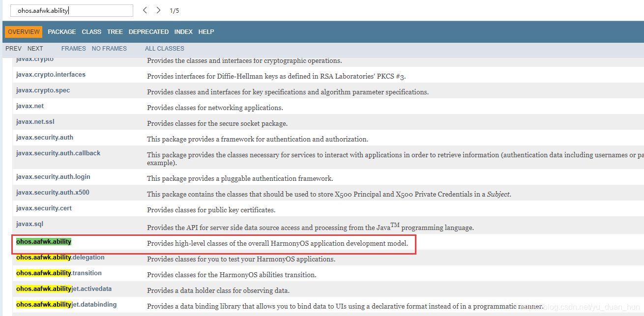Click description about authentication and authorization framework
This screenshot has height=316, width=644.
click(258, 140)
